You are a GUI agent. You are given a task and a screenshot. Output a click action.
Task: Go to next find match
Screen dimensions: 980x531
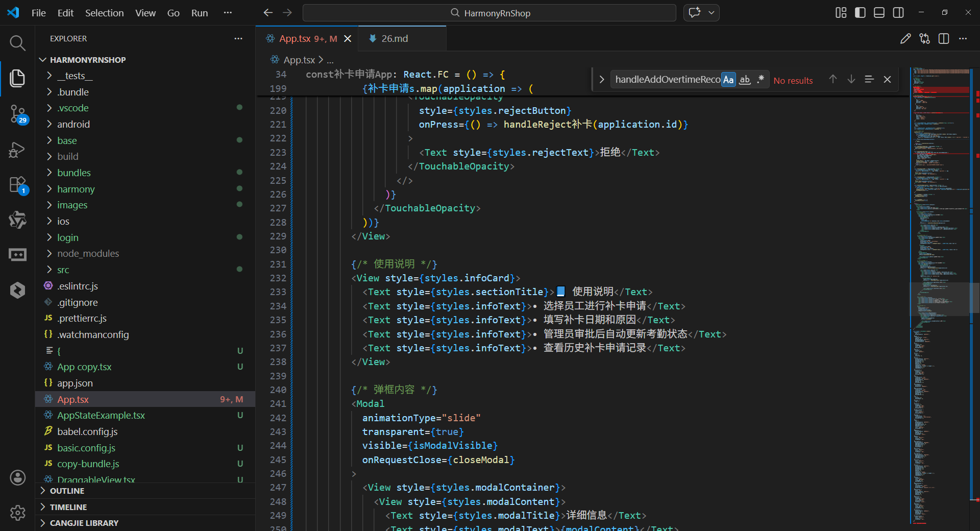851,79
